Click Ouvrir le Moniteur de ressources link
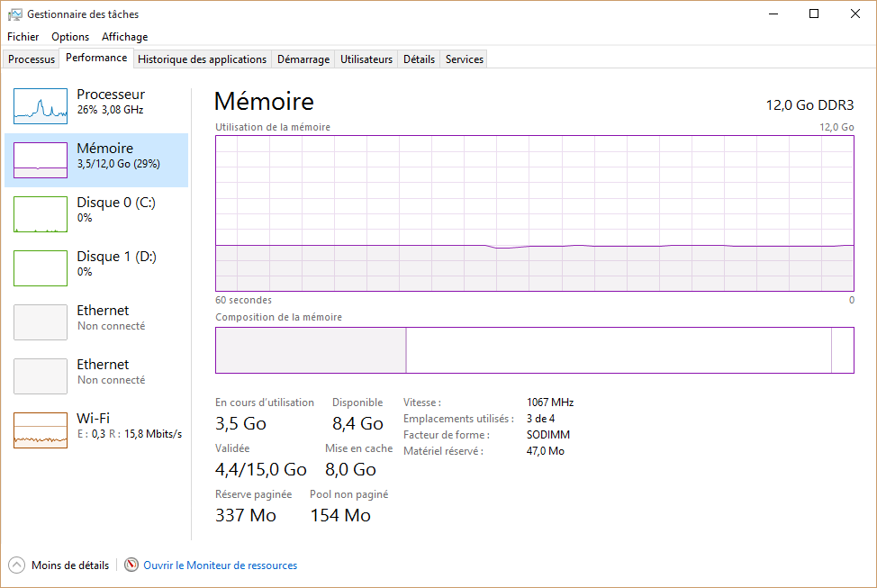Viewport: 877px width, 588px height. 220,565
